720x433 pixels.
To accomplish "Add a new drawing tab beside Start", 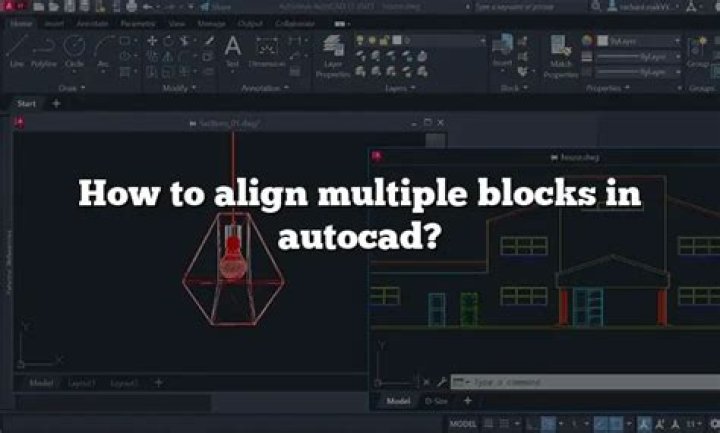I will click(x=56, y=104).
